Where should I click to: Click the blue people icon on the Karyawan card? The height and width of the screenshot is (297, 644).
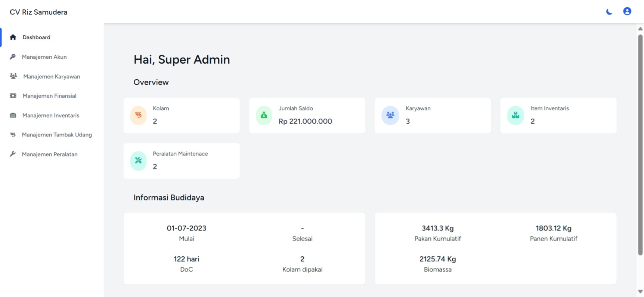(390, 115)
